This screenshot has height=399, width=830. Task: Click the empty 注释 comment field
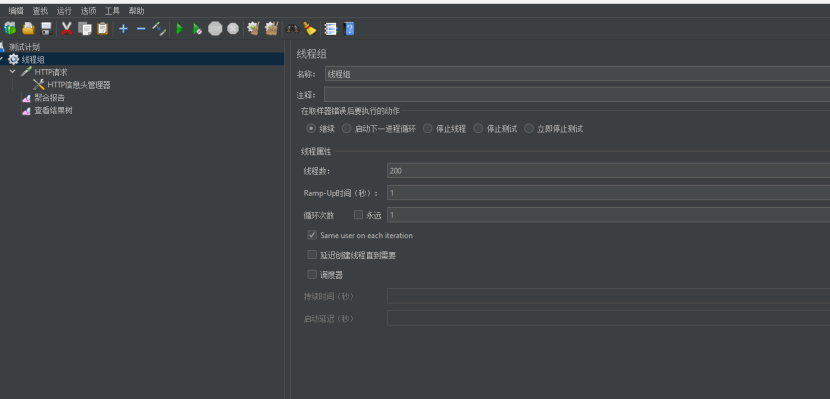pos(577,95)
